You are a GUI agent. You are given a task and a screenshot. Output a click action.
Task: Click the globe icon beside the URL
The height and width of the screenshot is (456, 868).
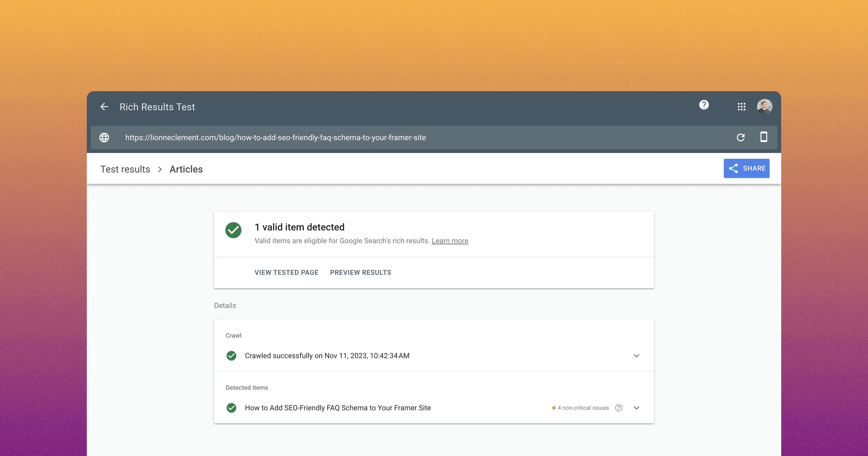[x=104, y=138]
